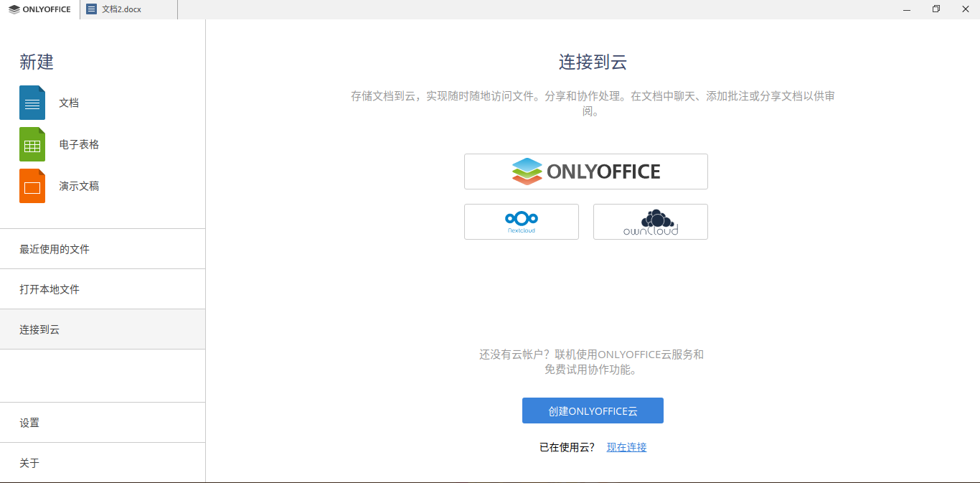Connect to ONLYOFFICE cloud provider
The image size is (980, 483).
586,172
